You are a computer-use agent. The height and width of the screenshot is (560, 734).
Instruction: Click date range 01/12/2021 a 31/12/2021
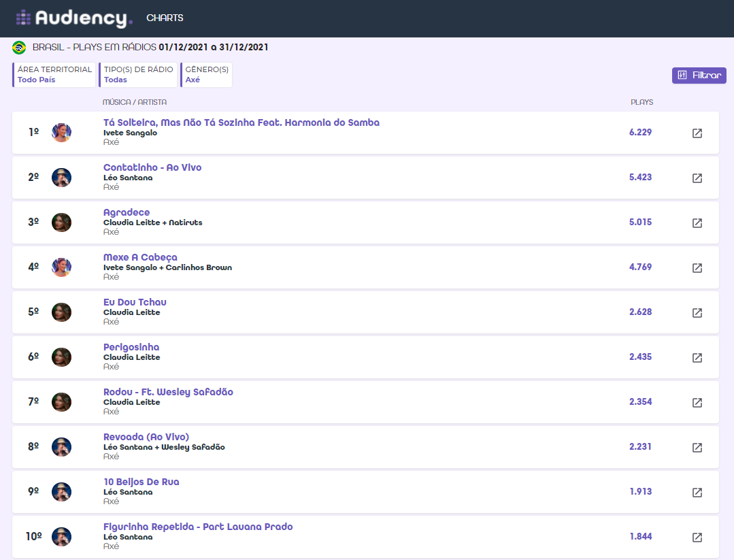[x=214, y=48]
